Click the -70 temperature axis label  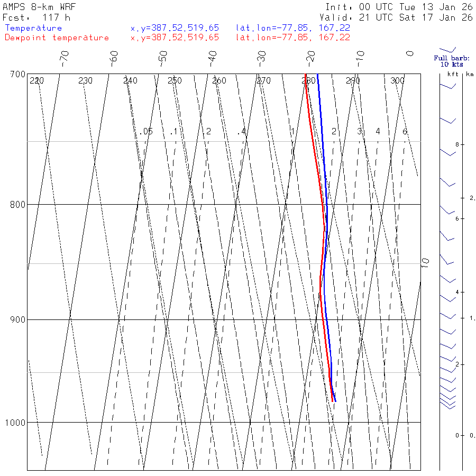coord(65,59)
